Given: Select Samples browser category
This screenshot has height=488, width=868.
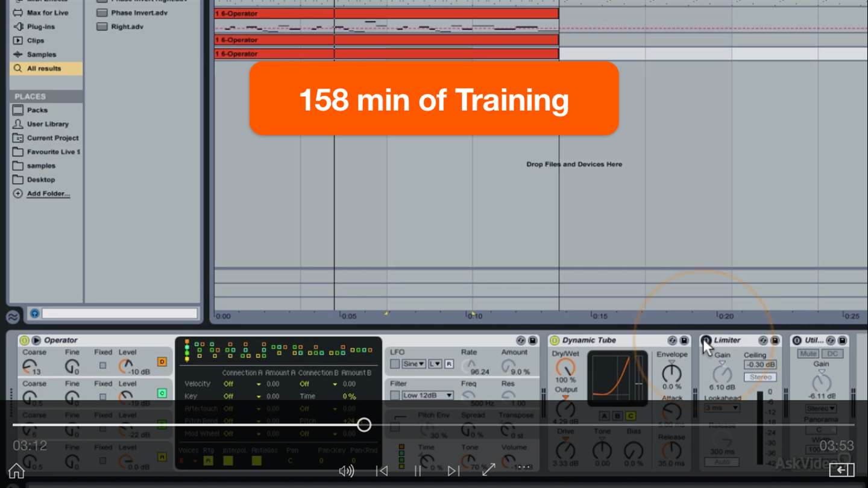Looking at the screenshot, I should [34, 54].
